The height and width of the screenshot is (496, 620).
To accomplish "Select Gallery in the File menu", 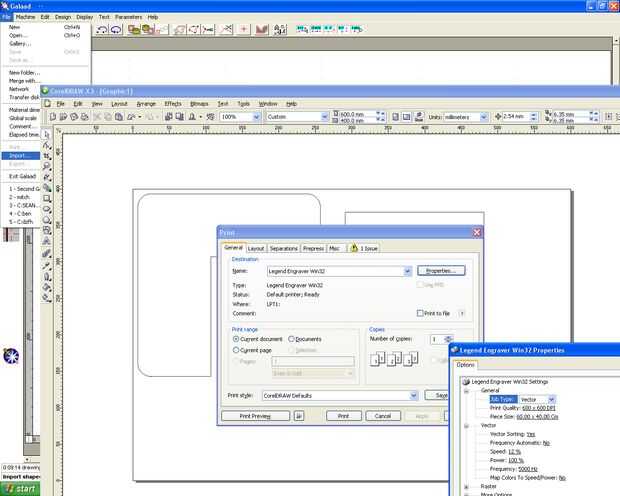I will click(20, 44).
